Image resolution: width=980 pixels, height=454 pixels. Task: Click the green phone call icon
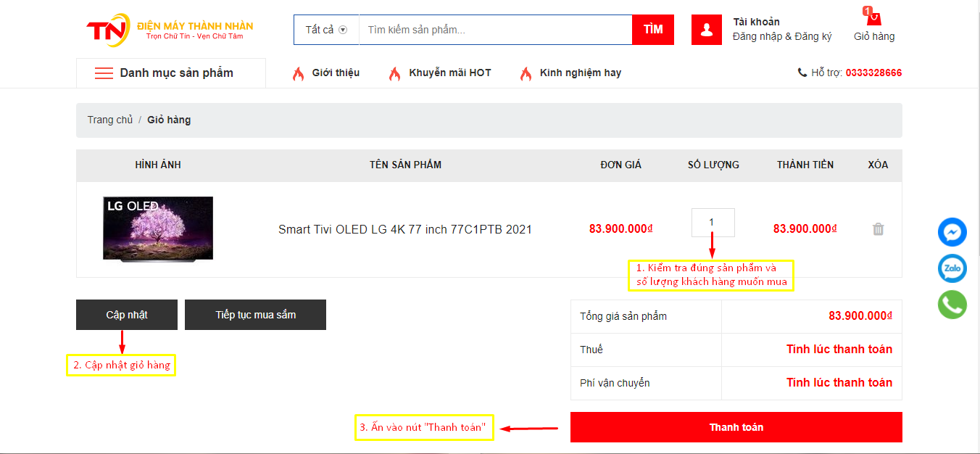point(952,305)
